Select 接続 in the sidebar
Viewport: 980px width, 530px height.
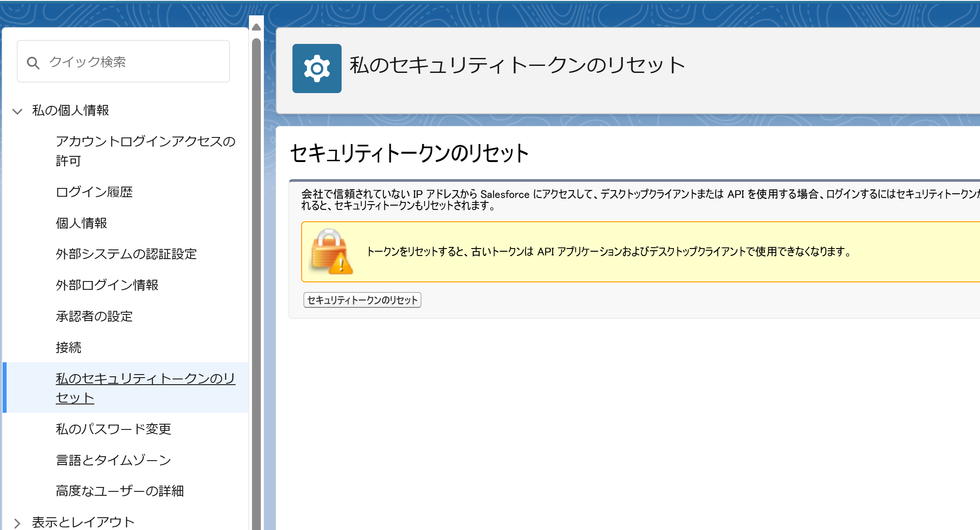pos(68,347)
